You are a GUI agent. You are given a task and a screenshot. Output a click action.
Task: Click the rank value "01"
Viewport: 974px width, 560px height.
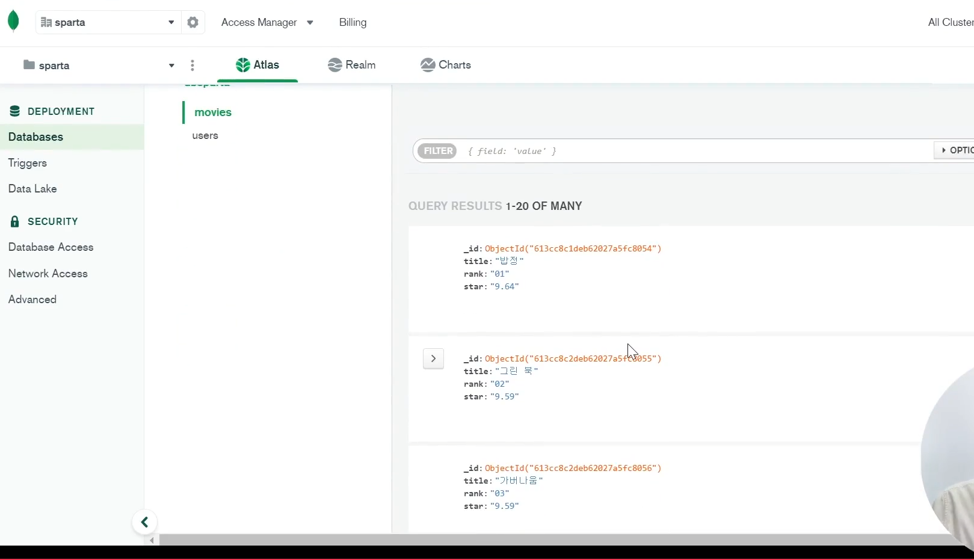pyautogui.click(x=500, y=274)
